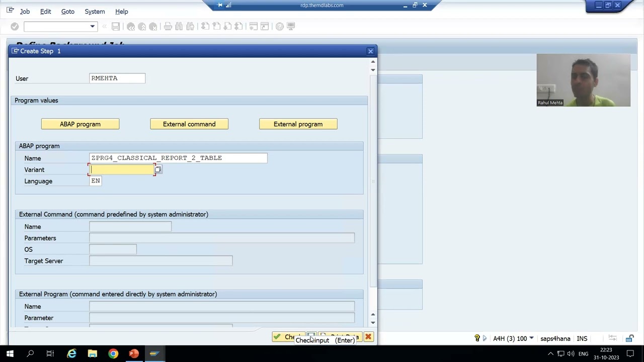644x362 pixels.
Task: Open the Goto menu
Action: (67, 11)
